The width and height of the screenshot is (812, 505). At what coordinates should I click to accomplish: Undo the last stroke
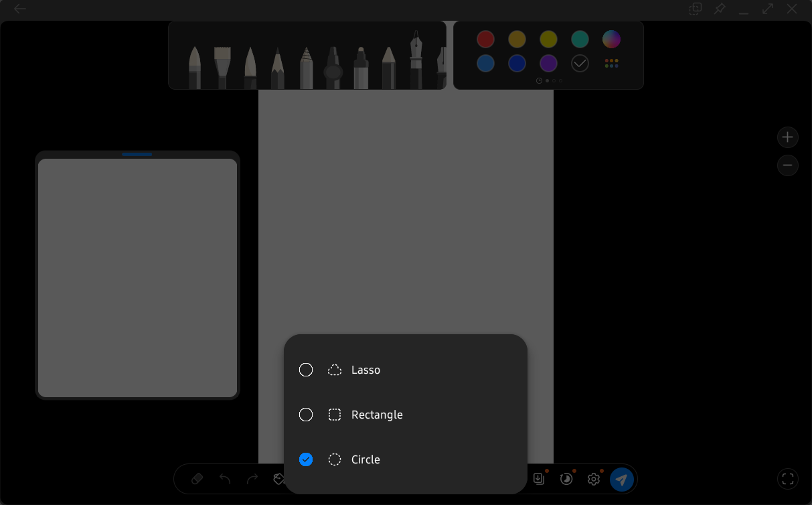225,479
